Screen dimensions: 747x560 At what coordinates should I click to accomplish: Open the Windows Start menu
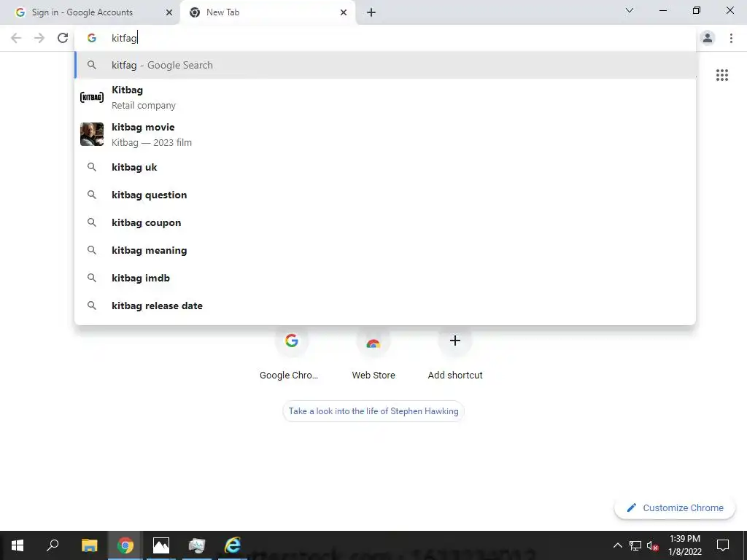point(18,545)
